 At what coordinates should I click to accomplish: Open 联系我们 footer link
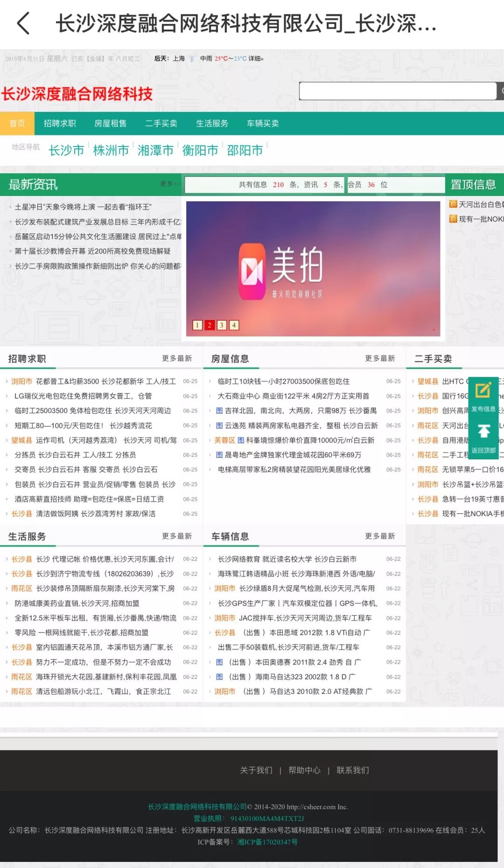click(353, 770)
